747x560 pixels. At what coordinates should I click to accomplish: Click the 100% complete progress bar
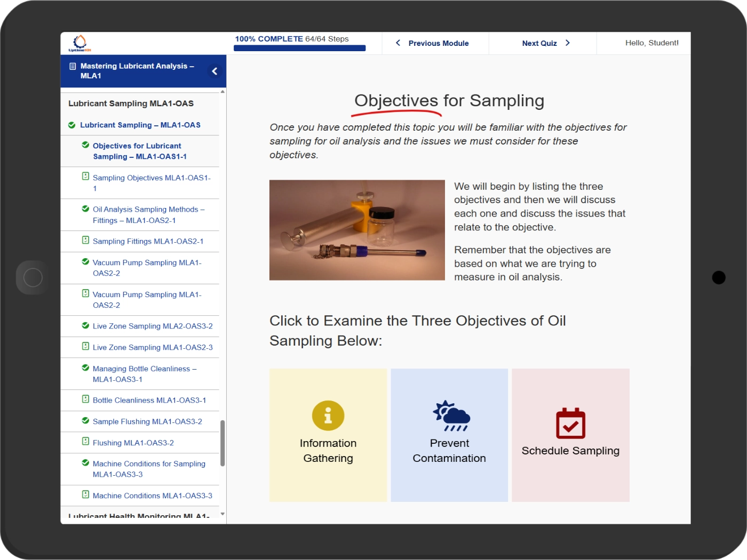(299, 48)
